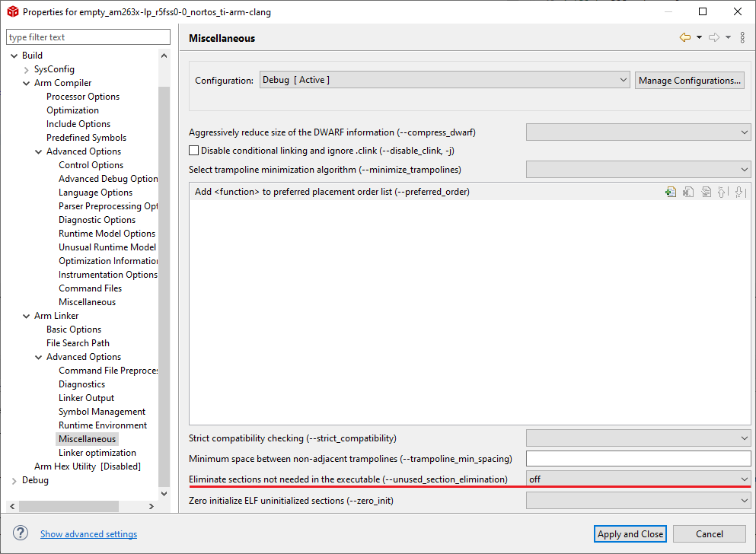The height and width of the screenshot is (554, 756).
Task: Select Linker optimization in the tree
Action: [x=97, y=453]
